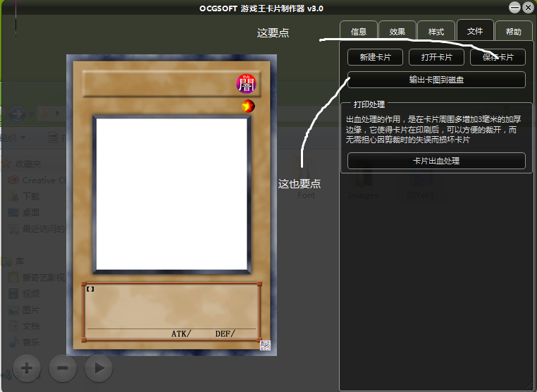Click the DEF/ value on the card
Image resolution: width=537 pixels, height=392 pixels.
(225, 333)
